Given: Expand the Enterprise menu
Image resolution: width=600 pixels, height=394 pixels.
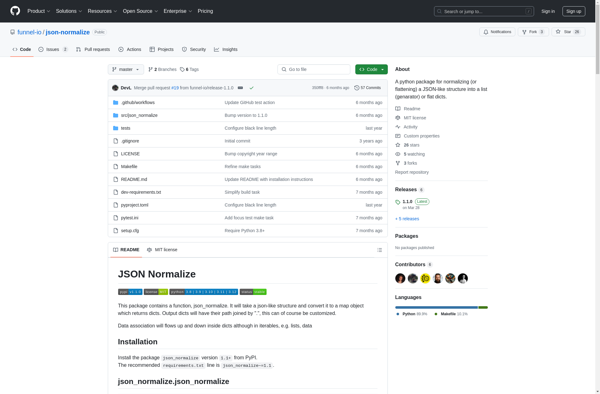Looking at the screenshot, I should click(178, 11).
